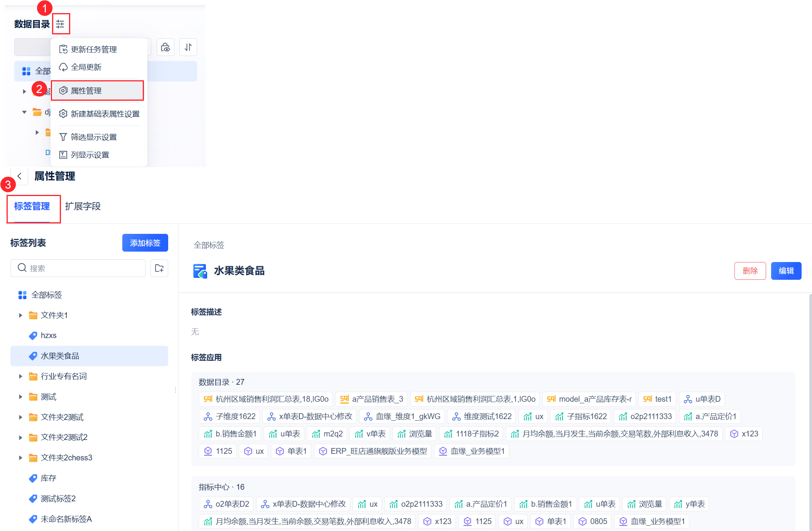Image resolution: width=812 pixels, height=531 pixels.
Task: Switch to the 扩展字段 tab
Action: (83, 206)
